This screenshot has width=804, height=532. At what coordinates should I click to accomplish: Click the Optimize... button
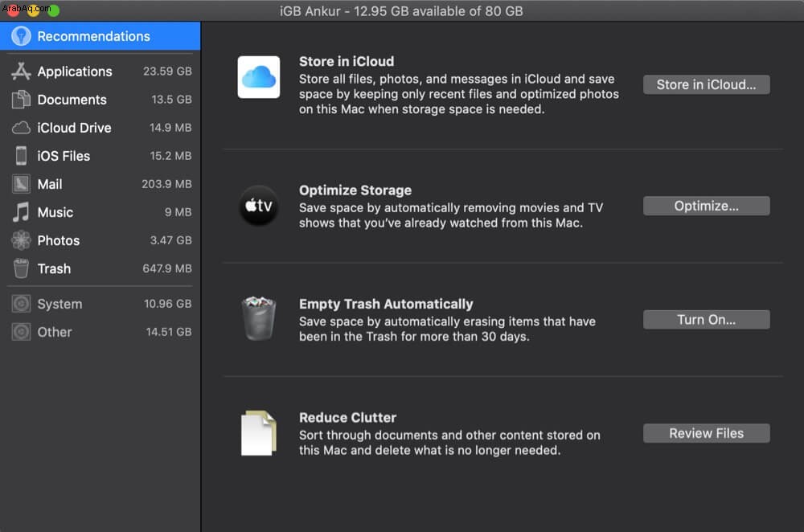click(706, 206)
